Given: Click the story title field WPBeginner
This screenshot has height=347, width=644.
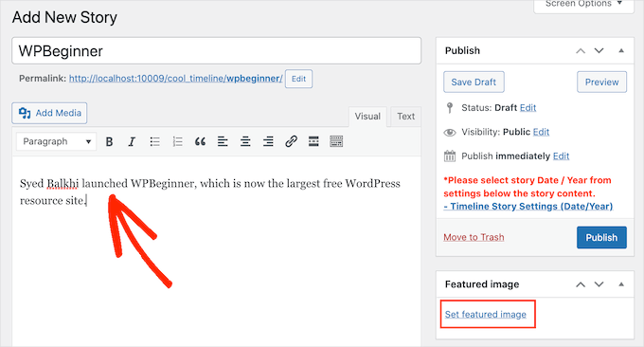Looking at the screenshot, I should (217, 51).
